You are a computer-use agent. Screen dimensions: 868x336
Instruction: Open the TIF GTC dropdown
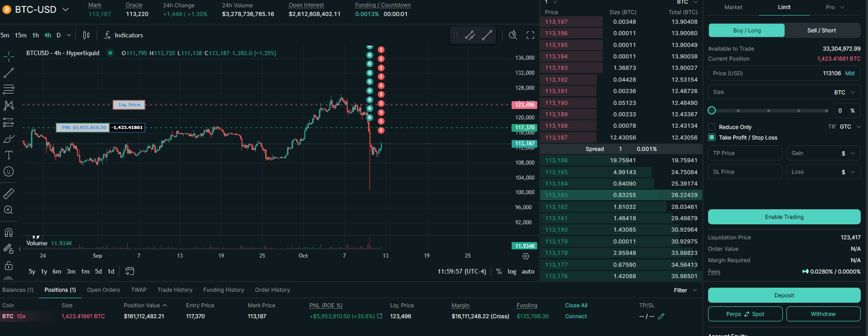pyautogui.click(x=849, y=127)
